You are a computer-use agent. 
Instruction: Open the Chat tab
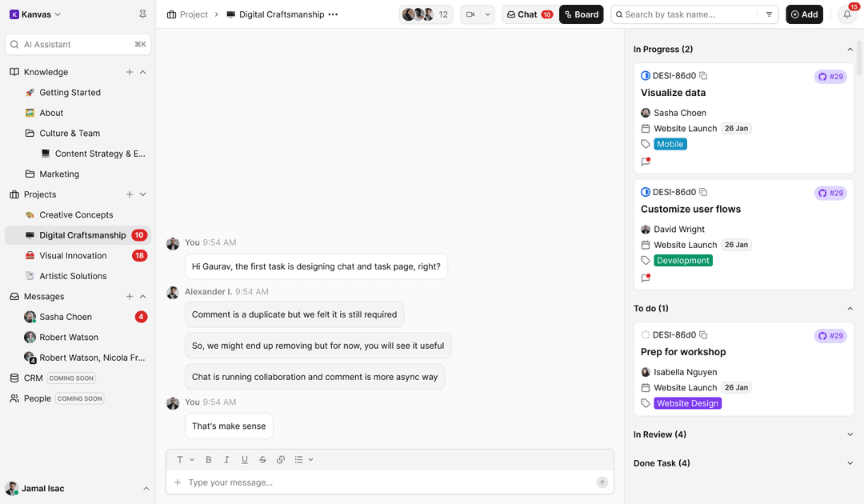pyautogui.click(x=524, y=14)
